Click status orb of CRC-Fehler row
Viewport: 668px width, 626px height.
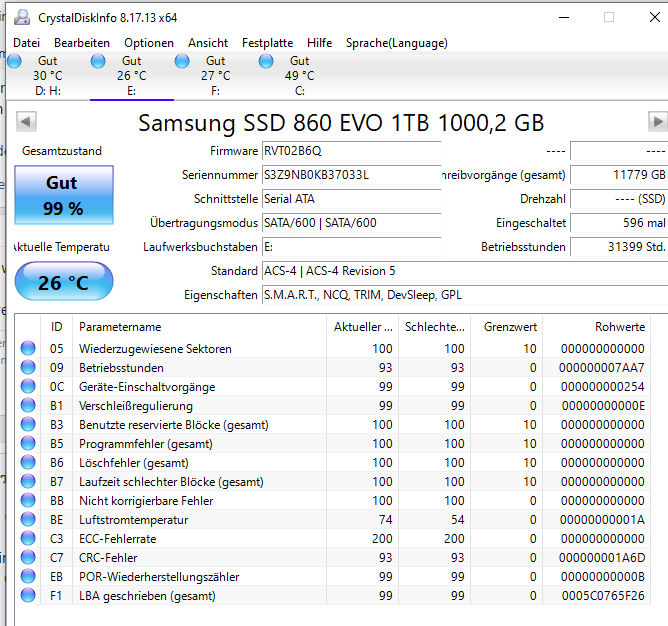click(28, 557)
